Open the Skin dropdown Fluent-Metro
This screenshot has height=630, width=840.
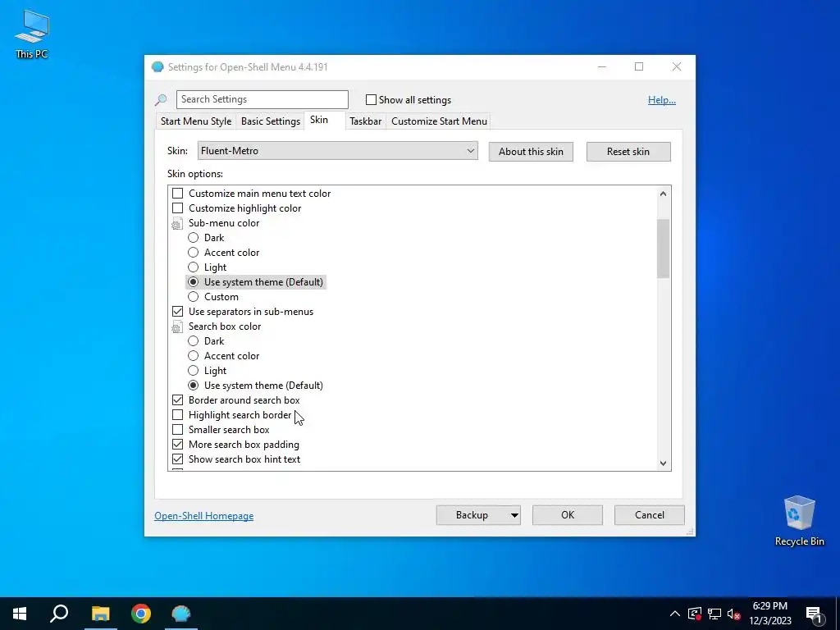click(x=337, y=151)
